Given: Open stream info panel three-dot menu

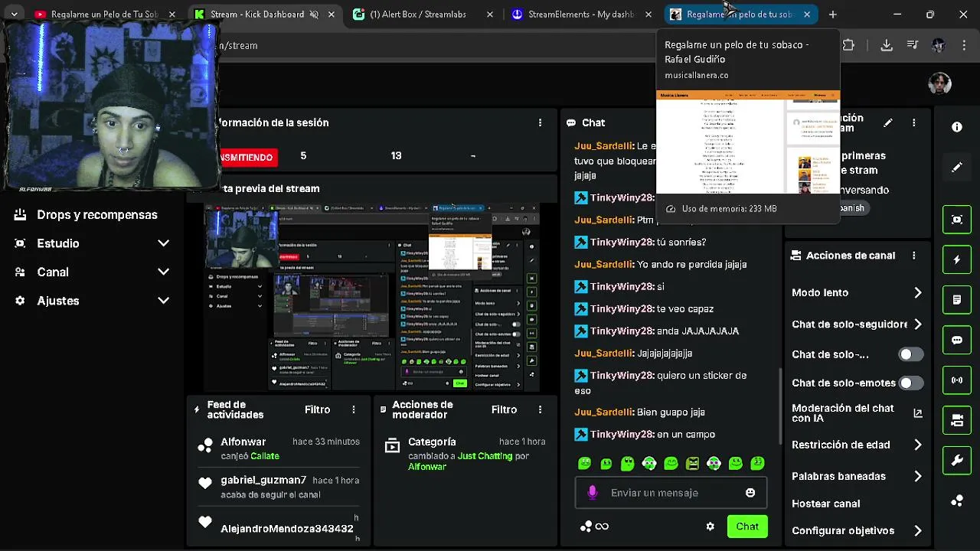Looking at the screenshot, I should (913, 122).
